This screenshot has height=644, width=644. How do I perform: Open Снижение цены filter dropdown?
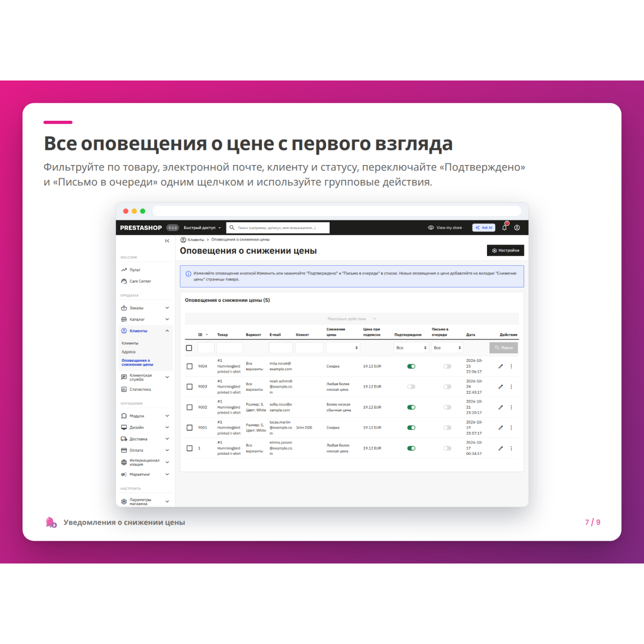343,348
